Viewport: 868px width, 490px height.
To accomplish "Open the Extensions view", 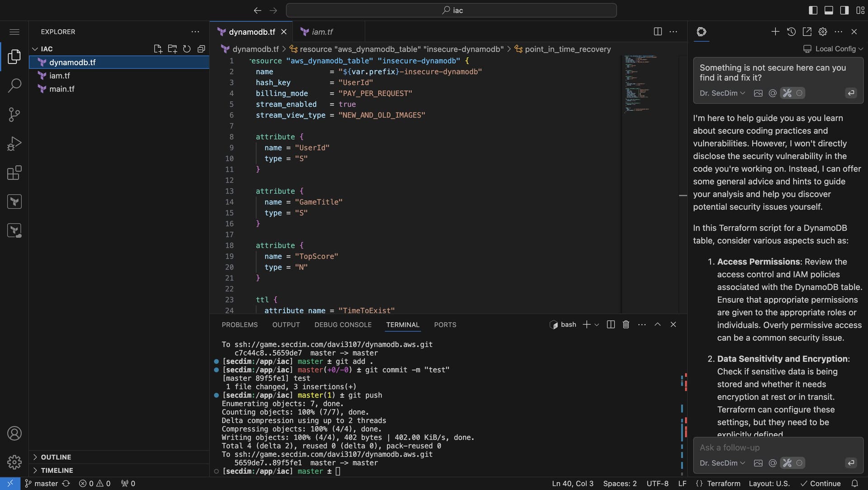I will [14, 172].
